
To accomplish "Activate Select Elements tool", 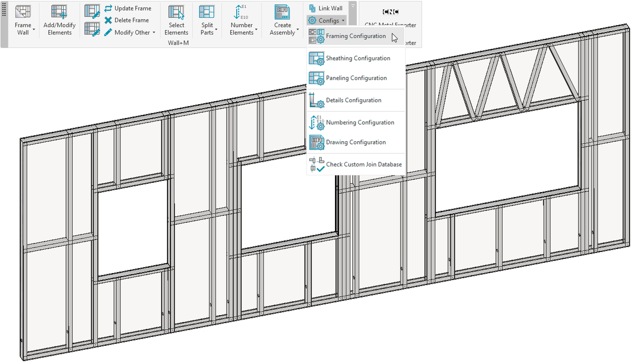I will click(x=176, y=12).
